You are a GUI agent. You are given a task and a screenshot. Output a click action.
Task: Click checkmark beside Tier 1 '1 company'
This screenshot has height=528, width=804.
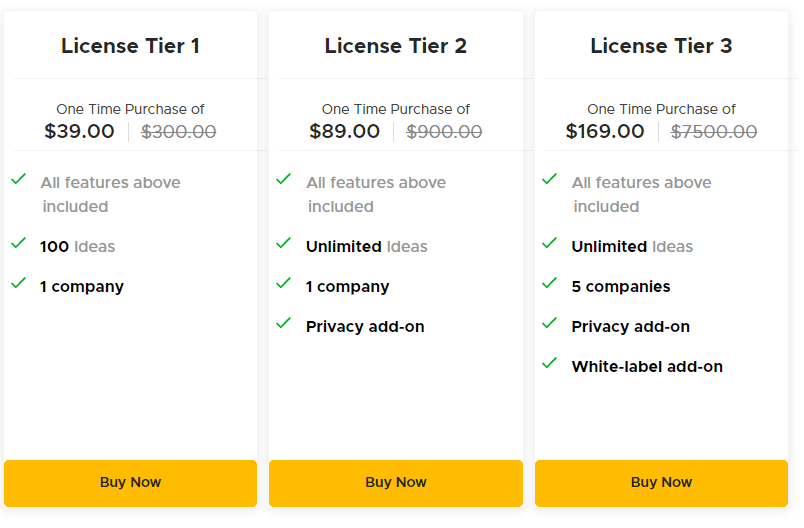[18, 283]
